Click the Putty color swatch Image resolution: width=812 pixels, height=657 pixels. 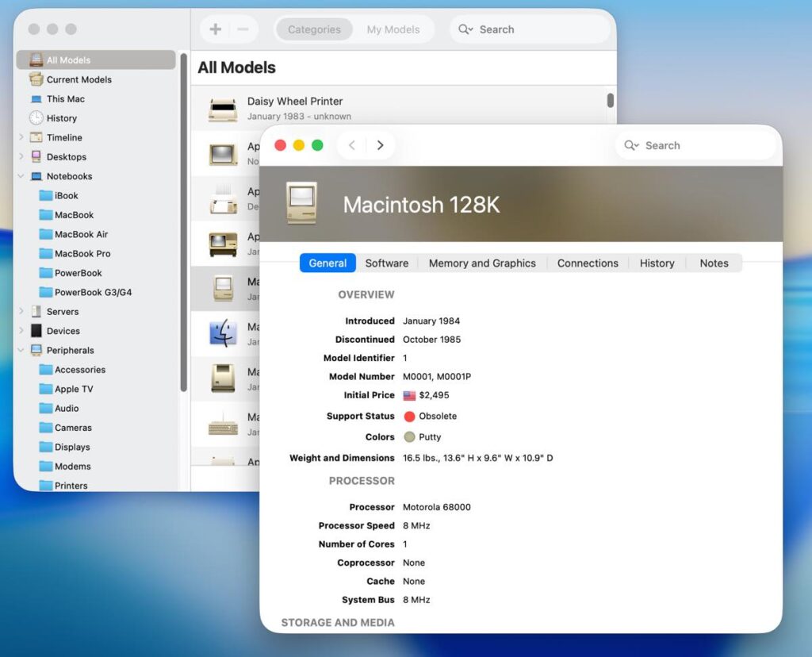coord(409,437)
